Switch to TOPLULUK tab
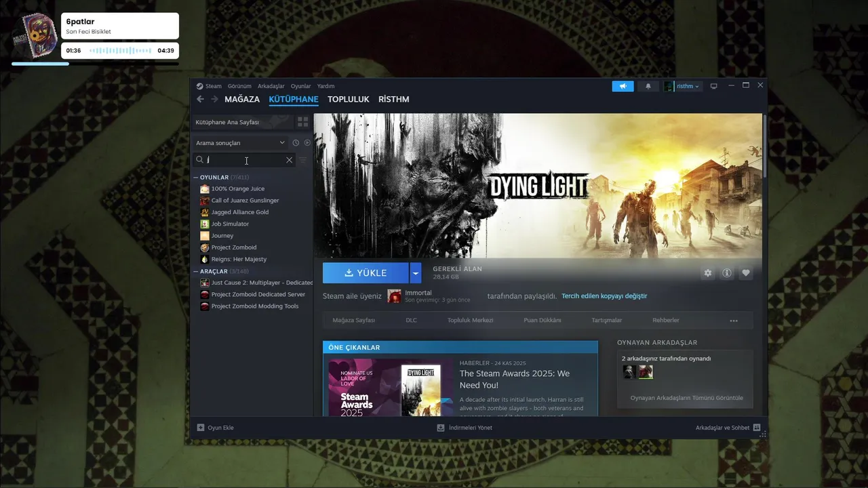Viewport: 868px width, 488px height. [x=349, y=99]
